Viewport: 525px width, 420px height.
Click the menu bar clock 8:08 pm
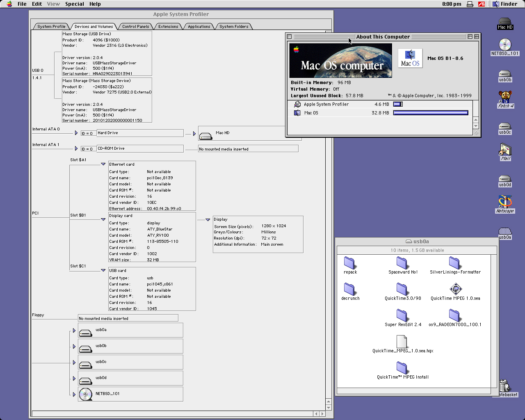pyautogui.click(x=452, y=4)
